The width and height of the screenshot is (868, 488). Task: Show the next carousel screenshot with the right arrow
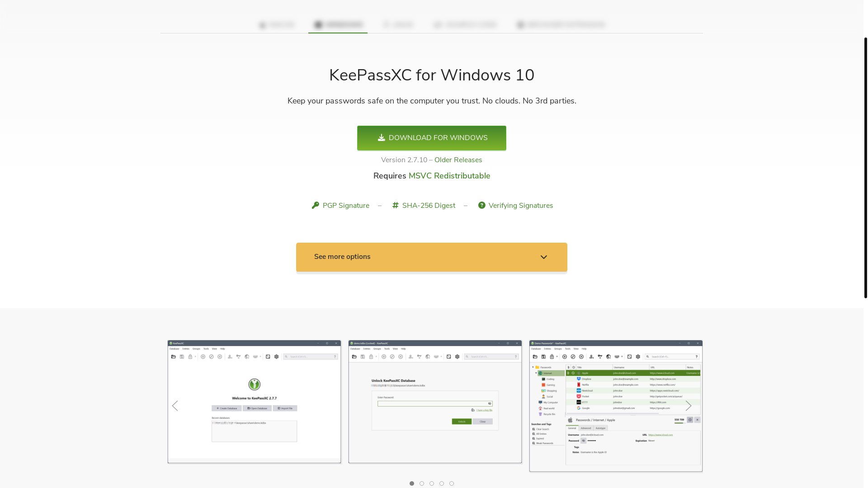tap(688, 406)
